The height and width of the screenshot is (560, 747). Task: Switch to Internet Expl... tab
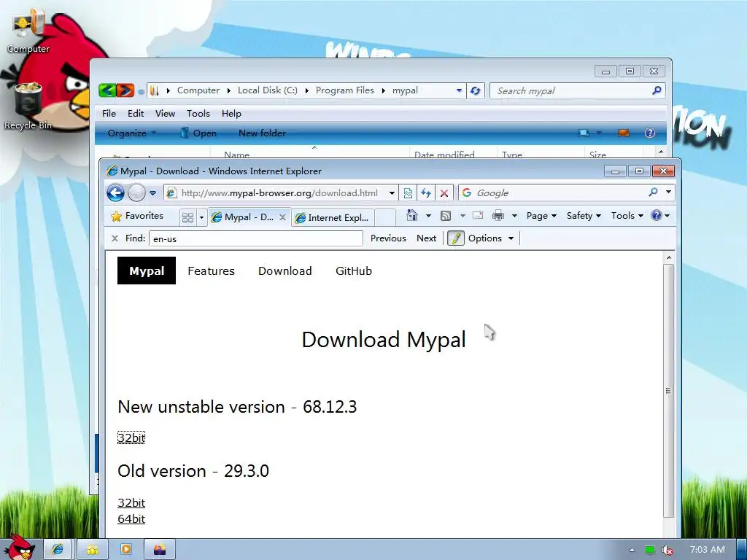(x=333, y=217)
